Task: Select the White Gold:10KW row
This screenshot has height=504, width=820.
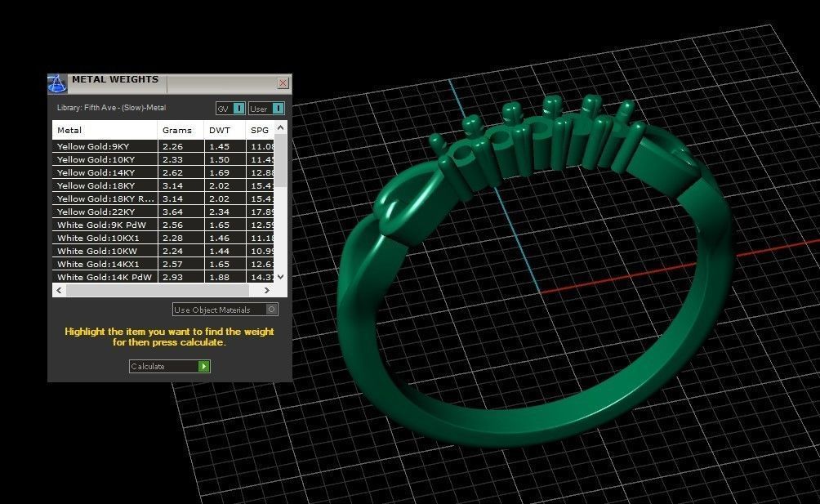Action: click(163, 251)
